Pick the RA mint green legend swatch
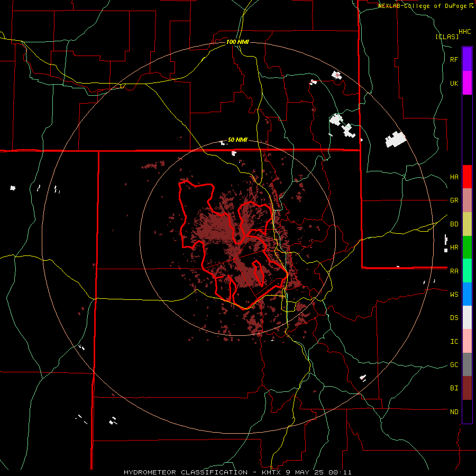 click(467, 271)
